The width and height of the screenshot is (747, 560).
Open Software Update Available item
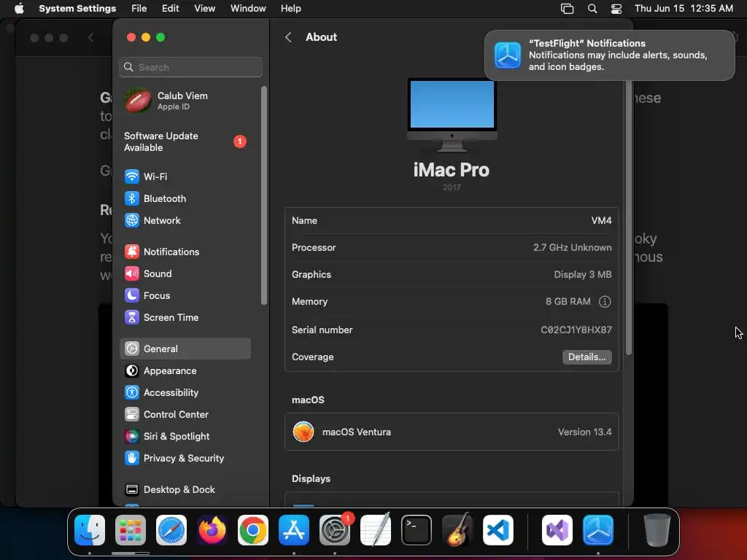pos(185,142)
